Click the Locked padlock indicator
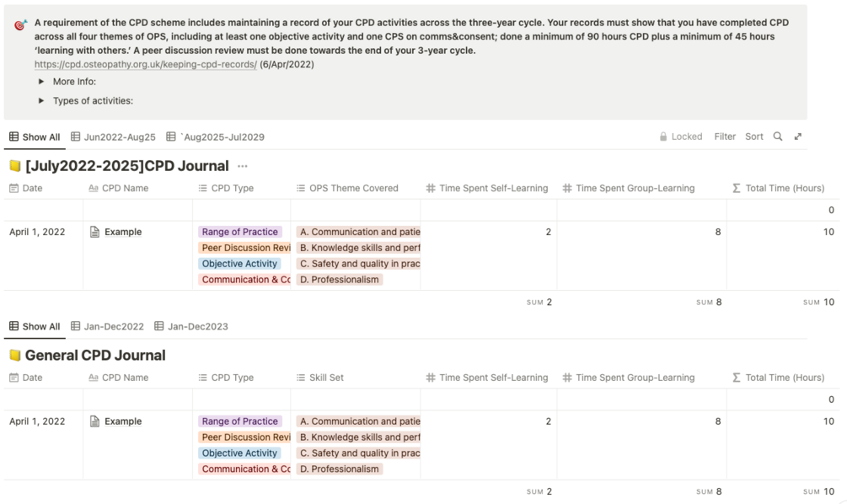The width and height of the screenshot is (847, 504). coord(681,137)
